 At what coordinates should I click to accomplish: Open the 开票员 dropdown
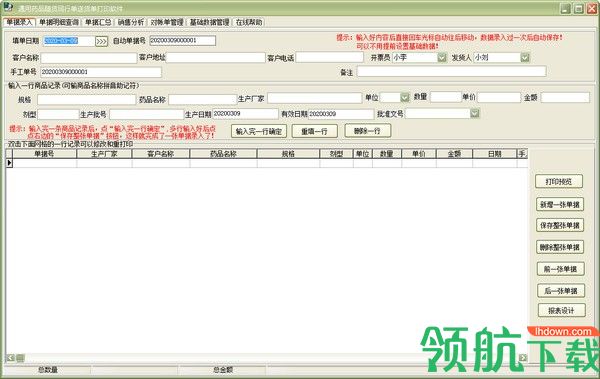click(x=442, y=57)
